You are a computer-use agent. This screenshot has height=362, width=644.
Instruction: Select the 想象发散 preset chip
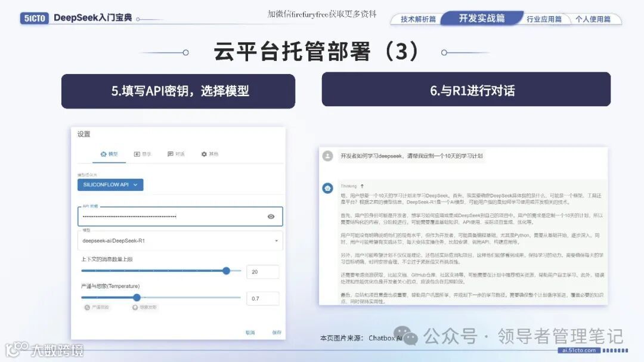pyautogui.click(x=144, y=307)
